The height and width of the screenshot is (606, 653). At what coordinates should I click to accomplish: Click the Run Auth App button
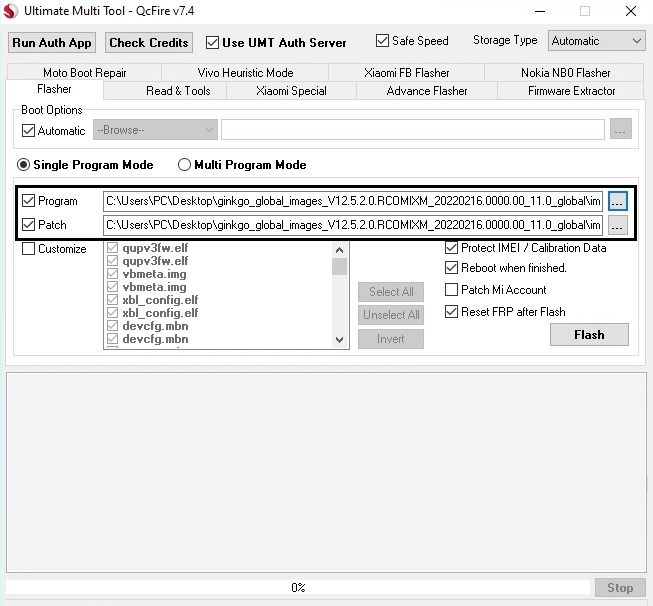[x=52, y=43]
